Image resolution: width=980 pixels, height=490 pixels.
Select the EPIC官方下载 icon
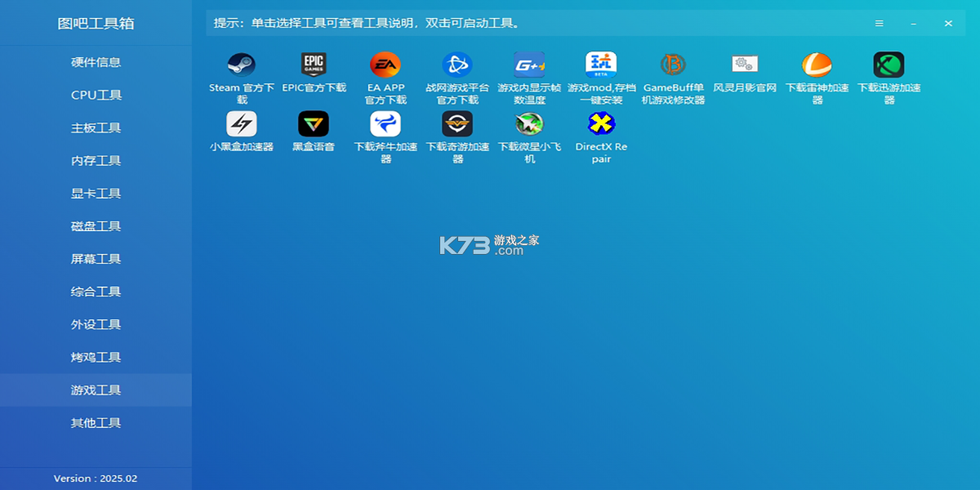point(314,65)
